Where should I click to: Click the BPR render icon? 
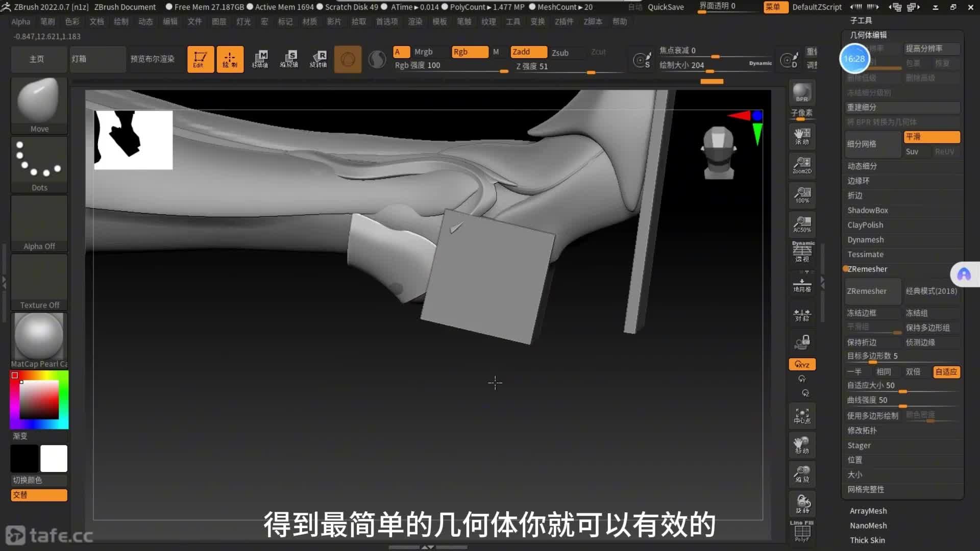coord(802,93)
